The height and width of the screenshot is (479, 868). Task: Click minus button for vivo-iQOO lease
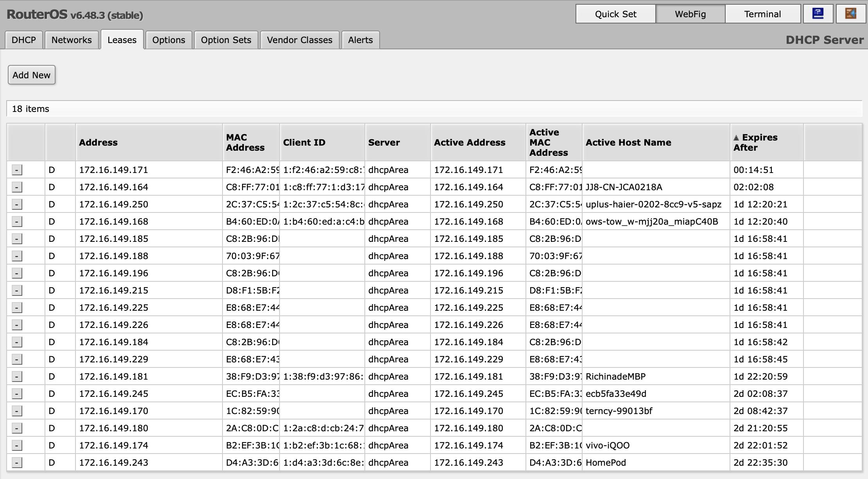(x=17, y=445)
